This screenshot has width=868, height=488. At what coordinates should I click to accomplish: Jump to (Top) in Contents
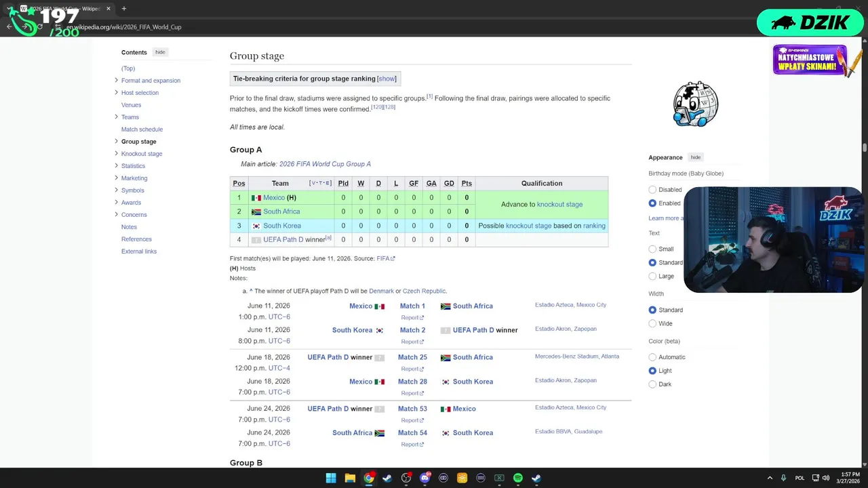click(128, 68)
